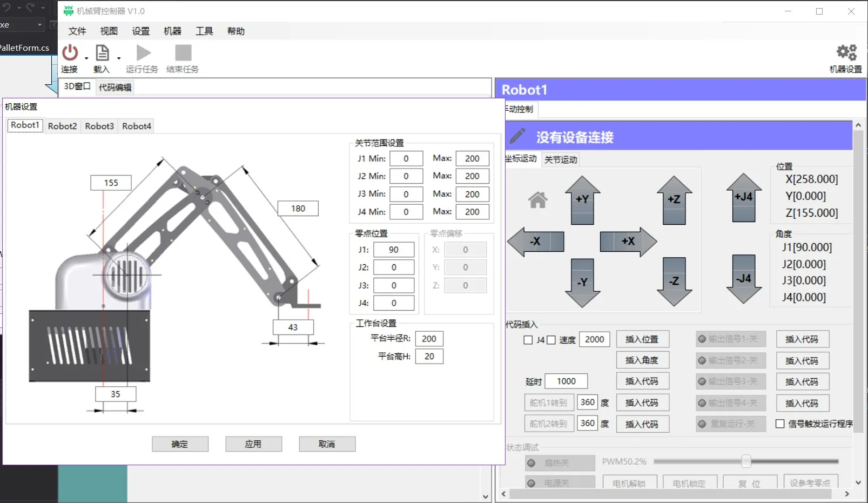868x503 pixels.
Task: Click the -Y arrow
Action: click(x=582, y=283)
